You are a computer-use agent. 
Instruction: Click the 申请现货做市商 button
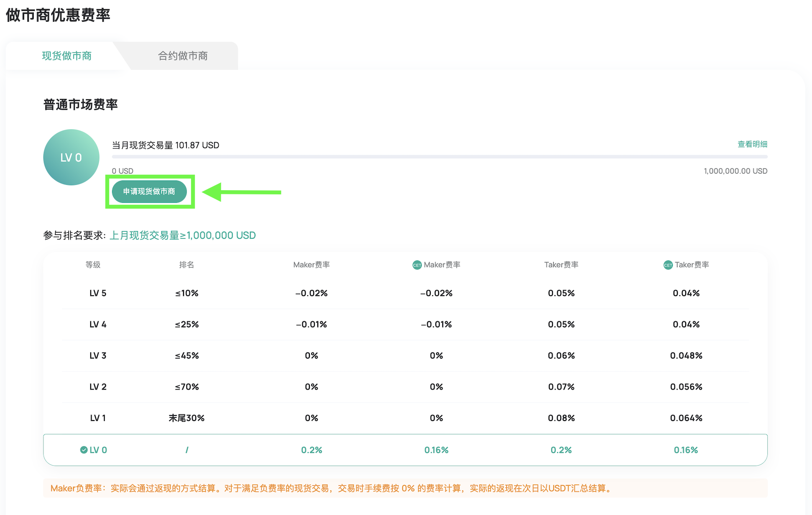[149, 191]
